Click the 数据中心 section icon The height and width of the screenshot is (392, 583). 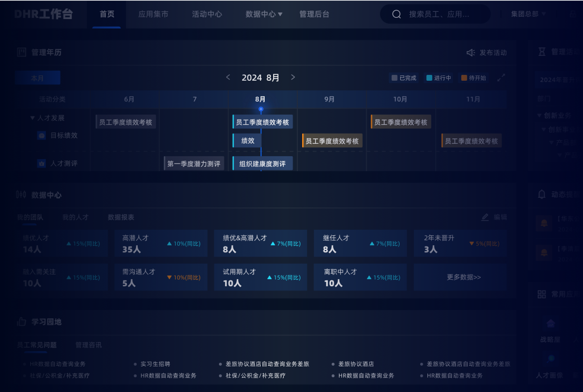[21, 195]
